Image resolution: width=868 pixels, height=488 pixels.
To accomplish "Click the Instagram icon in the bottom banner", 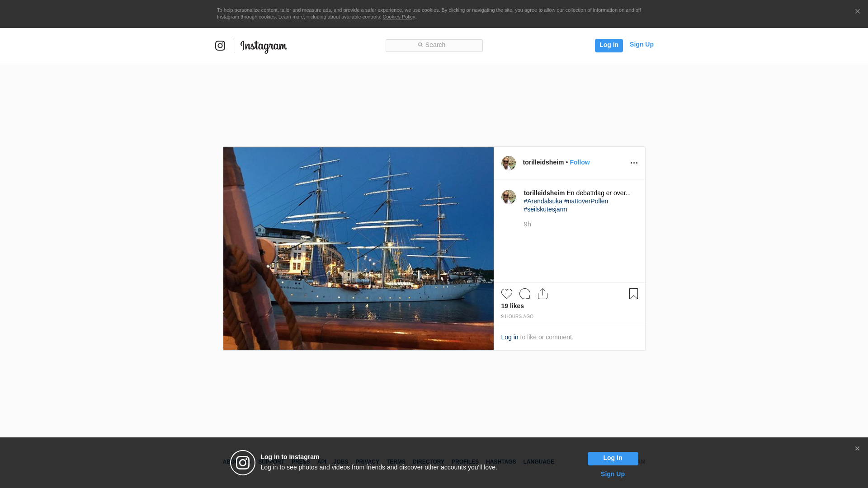I will click(x=243, y=463).
